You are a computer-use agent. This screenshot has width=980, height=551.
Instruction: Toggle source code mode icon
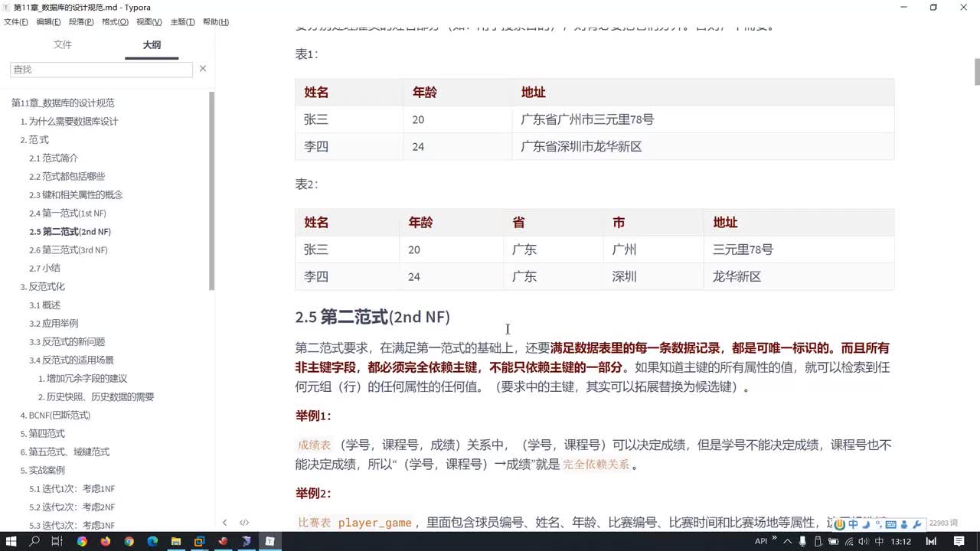pyautogui.click(x=244, y=523)
